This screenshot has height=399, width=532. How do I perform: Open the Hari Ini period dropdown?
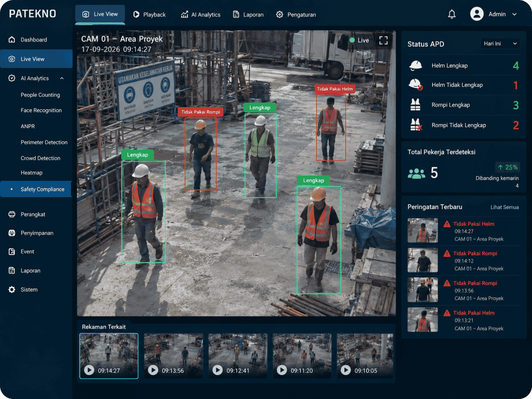coord(500,44)
